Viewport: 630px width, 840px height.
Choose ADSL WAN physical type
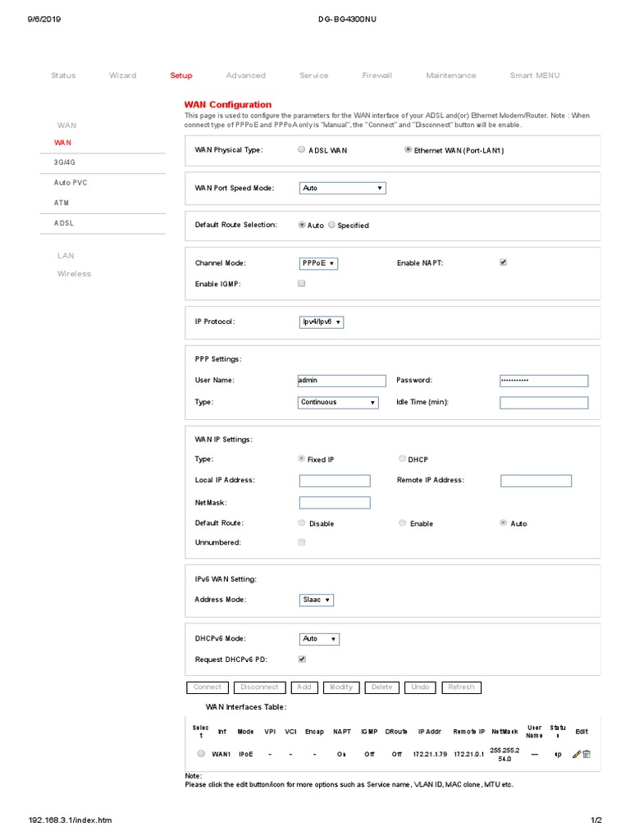[x=302, y=150]
